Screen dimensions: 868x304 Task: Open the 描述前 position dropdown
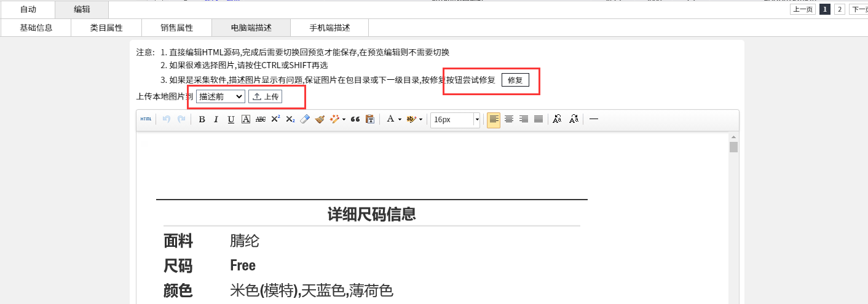coord(220,96)
